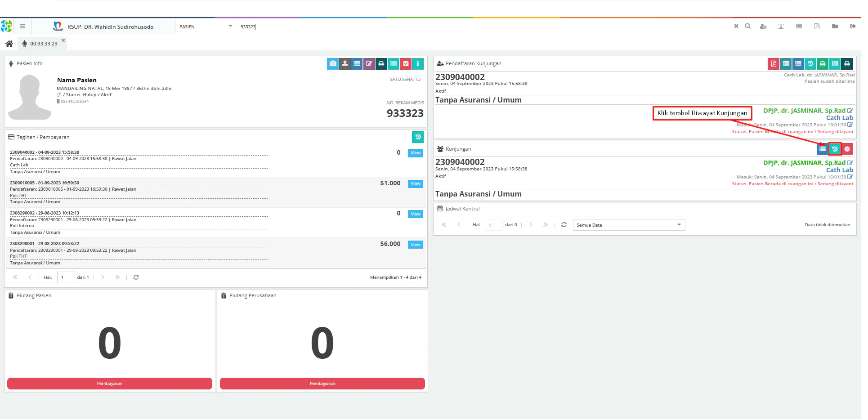Take patient photo with camera icon

pyautogui.click(x=333, y=64)
